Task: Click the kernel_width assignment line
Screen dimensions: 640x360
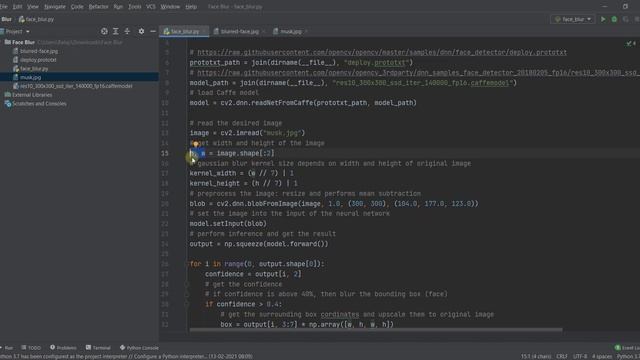Action: tap(241, 173)
